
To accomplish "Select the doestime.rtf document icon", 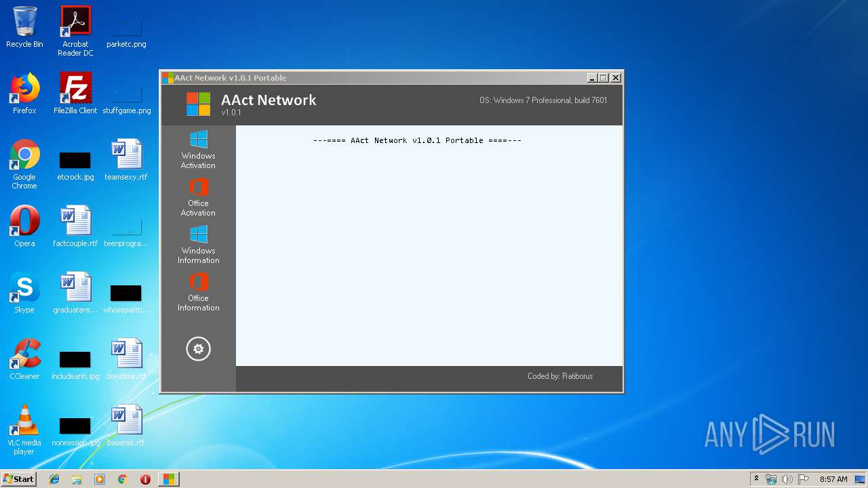I will (x=126, y=359).
